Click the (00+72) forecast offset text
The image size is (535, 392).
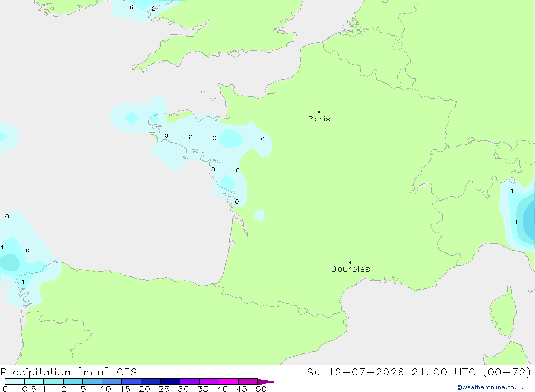click(x=507, y=372)
